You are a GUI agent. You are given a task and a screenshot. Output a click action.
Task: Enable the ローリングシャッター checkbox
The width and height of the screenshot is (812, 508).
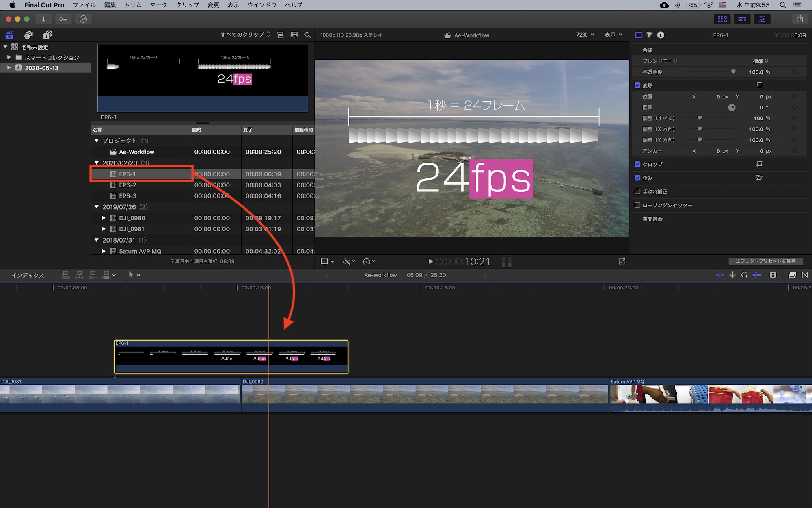tap(637, 205)
